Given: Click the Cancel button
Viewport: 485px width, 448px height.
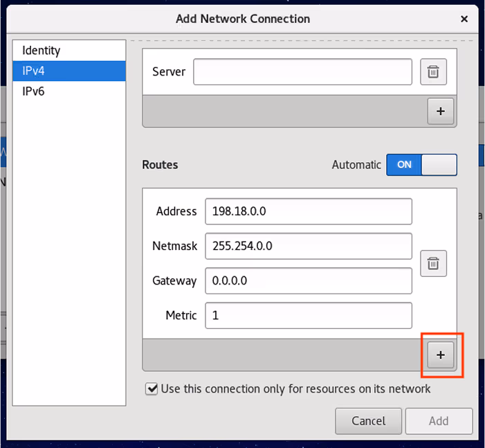Looking at the screenshot, I should tap(368, 421).
